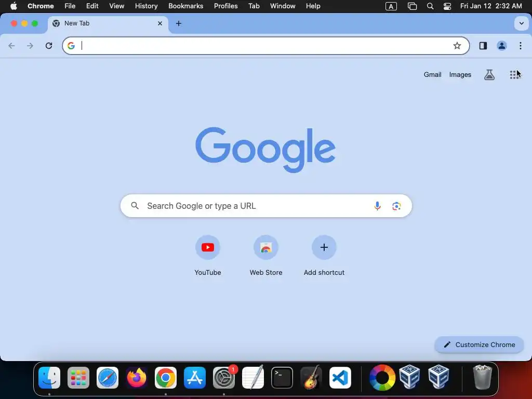The width and height of the screenshot is (532, 399).
Task: Open the Google apps grid
Action: (514, 75)
